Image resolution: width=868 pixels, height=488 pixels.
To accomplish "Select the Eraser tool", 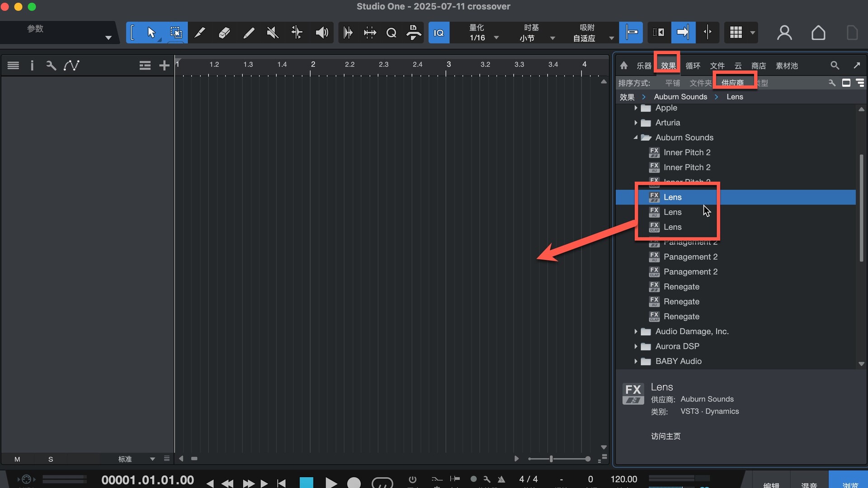I will 224,33.
